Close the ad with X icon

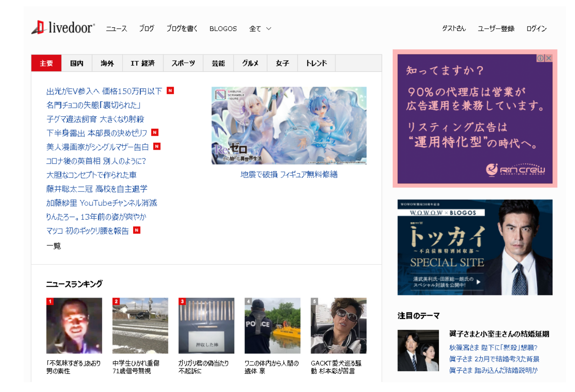point(549,58)
